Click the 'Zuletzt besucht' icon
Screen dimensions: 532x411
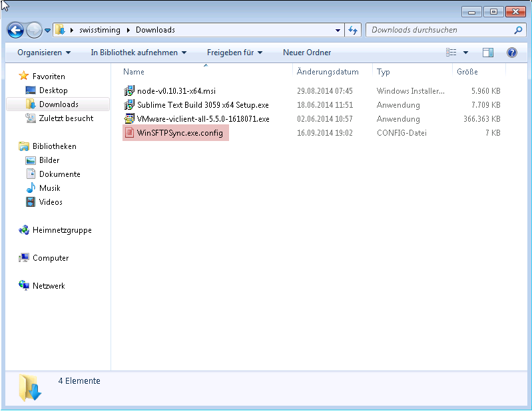pyautogui.click(x=31, y=118)
